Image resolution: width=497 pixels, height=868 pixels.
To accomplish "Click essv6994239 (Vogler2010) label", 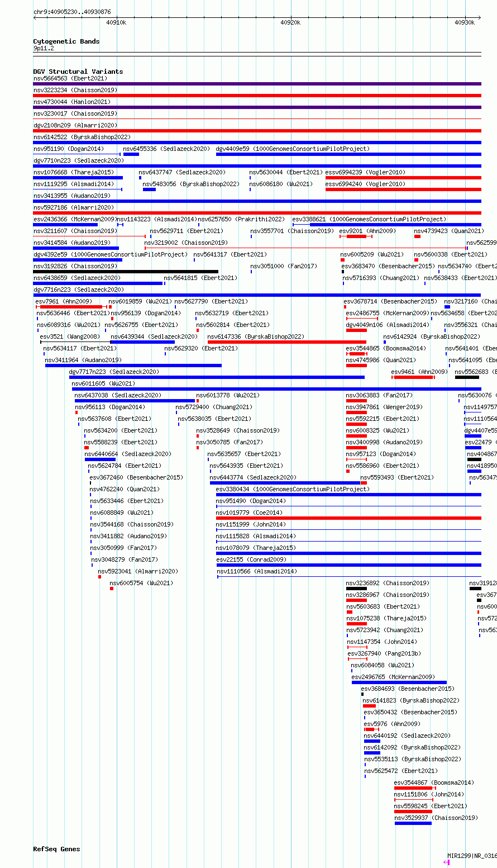I will pyautogui.click(x=366, y=172).
